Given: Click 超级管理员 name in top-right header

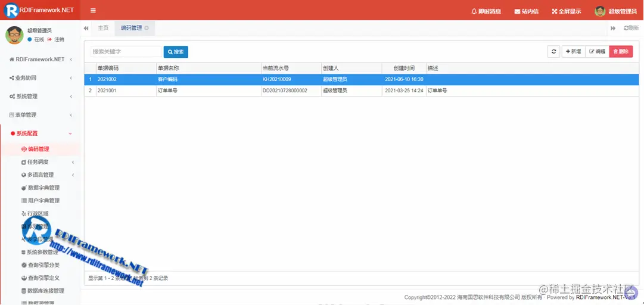Looking at the screenshot, I should click(622, 11).
